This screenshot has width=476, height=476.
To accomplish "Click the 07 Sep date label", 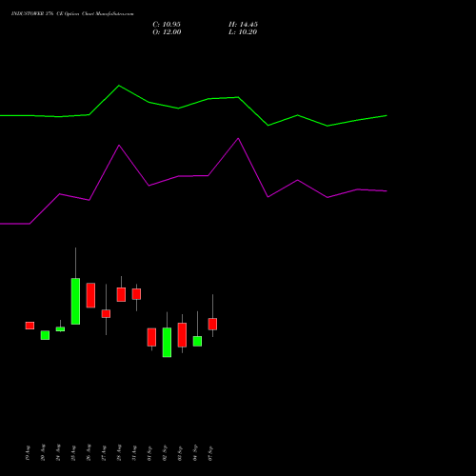I will pyautogui.click(x=210, y=453).
